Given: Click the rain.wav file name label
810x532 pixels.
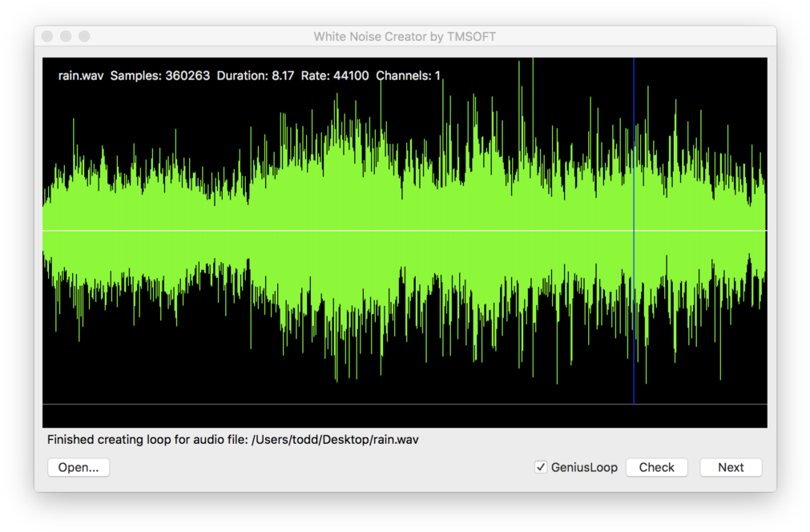Looking at the screenshot, I should [81, 76].
